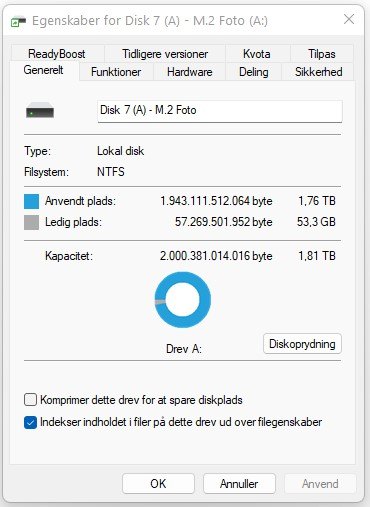Click the gray Ledig plads color square
This screenshot has width=370, height=507.
pyautogui.click(x=31, y=222)
